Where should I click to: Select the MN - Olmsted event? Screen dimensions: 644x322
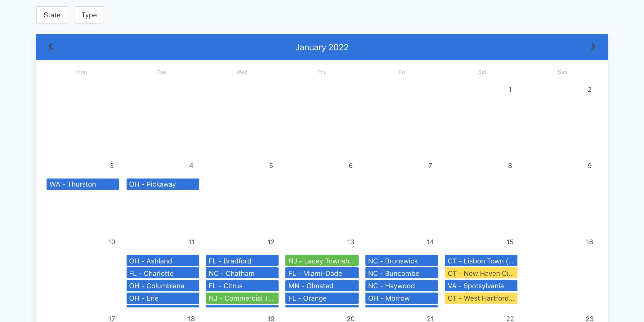tap(322, 285)
